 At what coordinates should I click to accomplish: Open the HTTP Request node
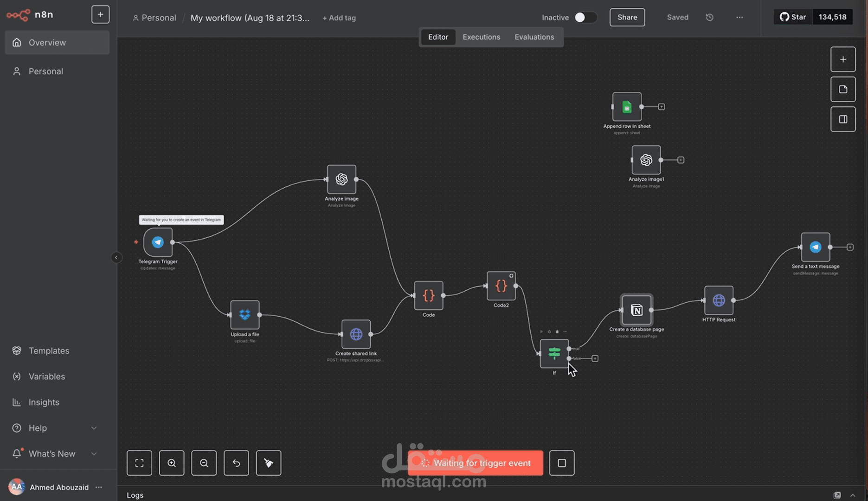[719, 300]
